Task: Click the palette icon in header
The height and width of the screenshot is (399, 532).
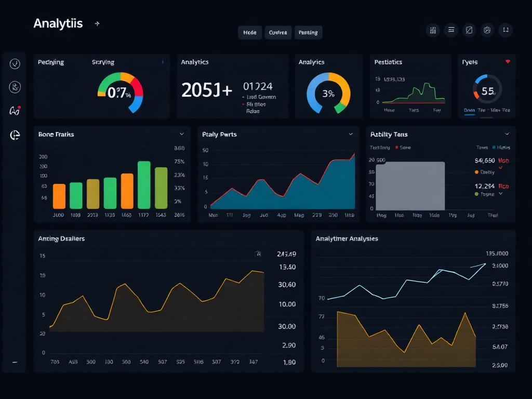Action: coord(487,30)
